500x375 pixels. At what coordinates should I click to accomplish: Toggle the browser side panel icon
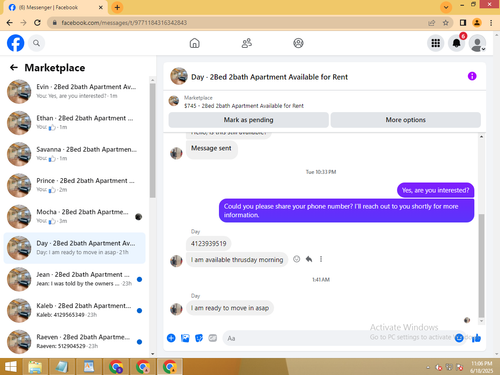(x=463, y=23)
